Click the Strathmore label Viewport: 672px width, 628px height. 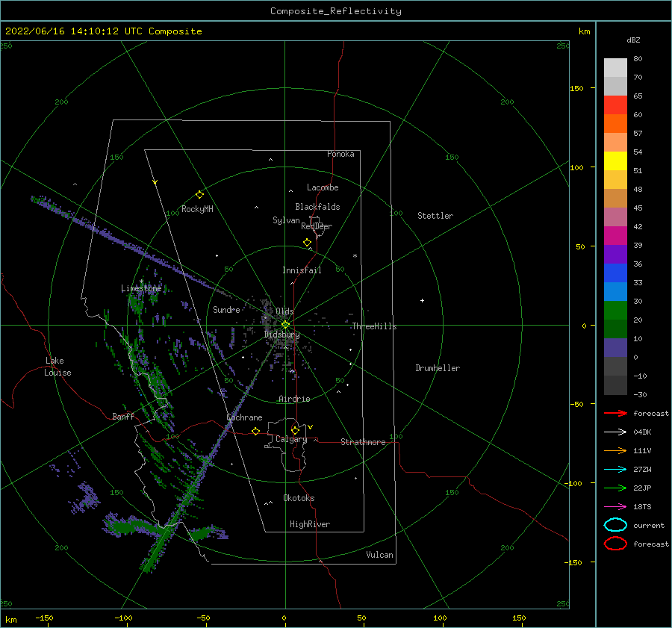point(363,442)
